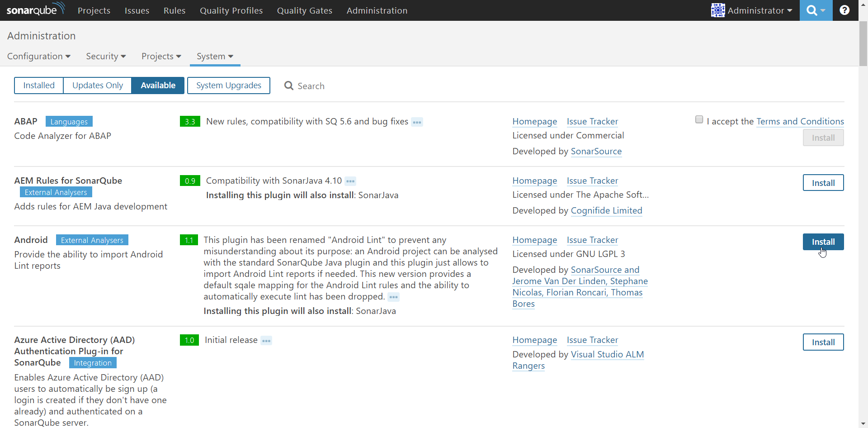Open Issues in top navigation
The image size is (868, 428).
click(x=137, y=10)
